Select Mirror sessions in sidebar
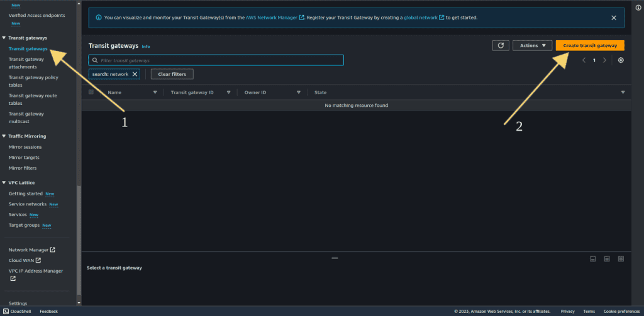 point(25,147)
